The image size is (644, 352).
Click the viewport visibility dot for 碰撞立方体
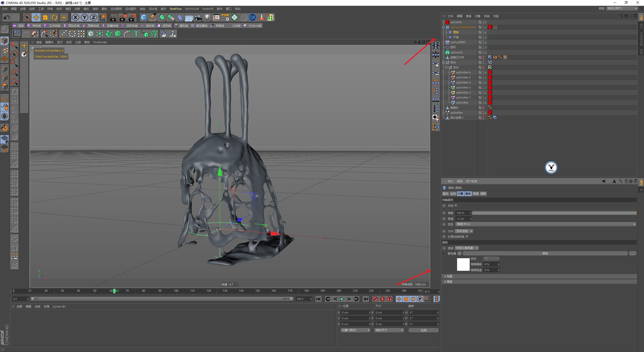[484, 57]
